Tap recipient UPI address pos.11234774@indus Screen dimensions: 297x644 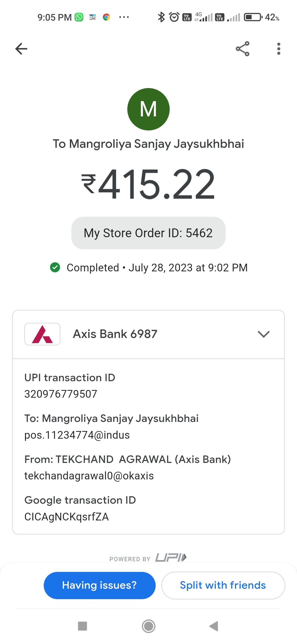pyautogui.click(x=77, y=435)
